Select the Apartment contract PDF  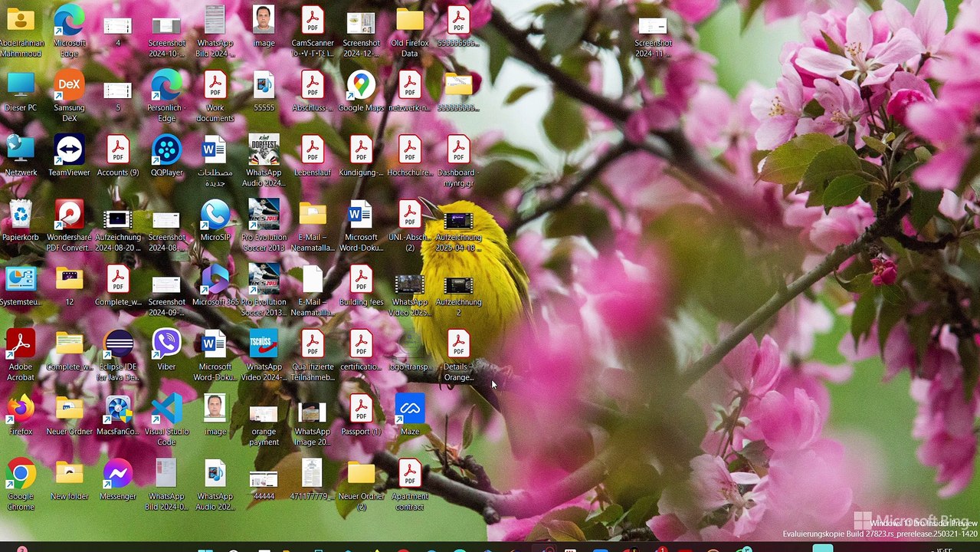point(410,485)
